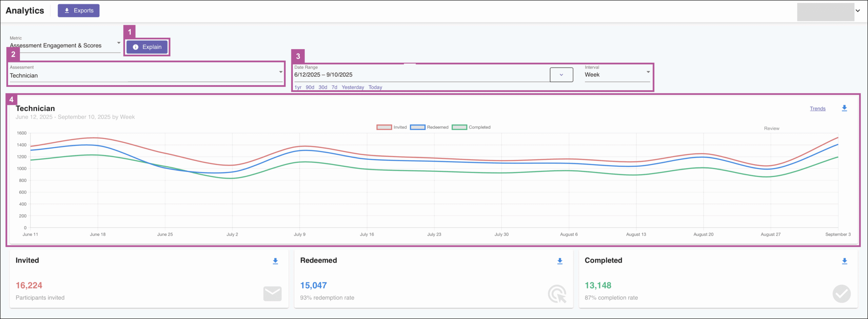This screenshot has width=868, height=319.
Task: Open the Metric dropdown
Action: click(x=64, y=45)
